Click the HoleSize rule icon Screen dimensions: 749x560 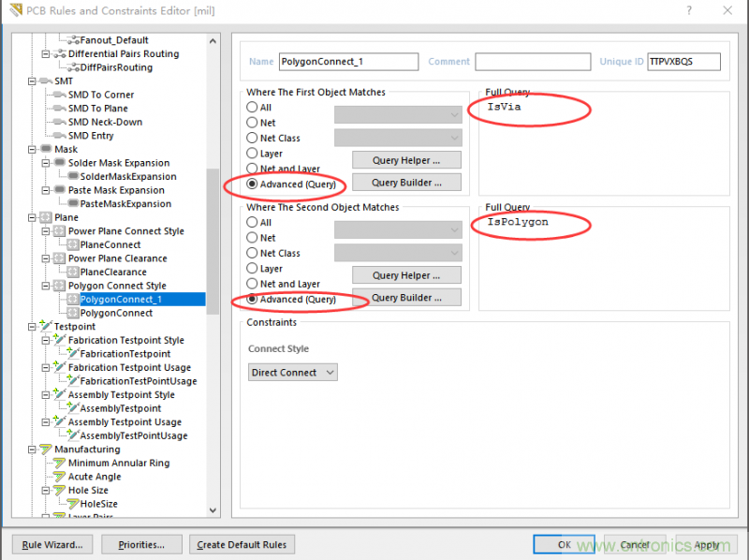coord(72,504)
